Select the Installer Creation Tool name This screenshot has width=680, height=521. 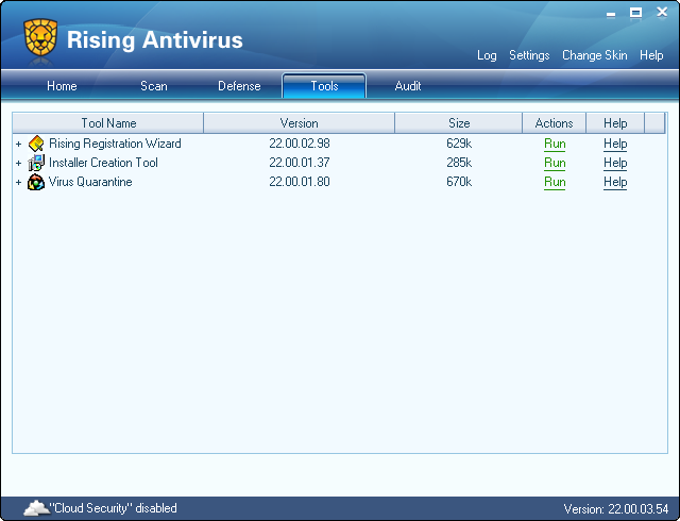[x=103, y=163]
